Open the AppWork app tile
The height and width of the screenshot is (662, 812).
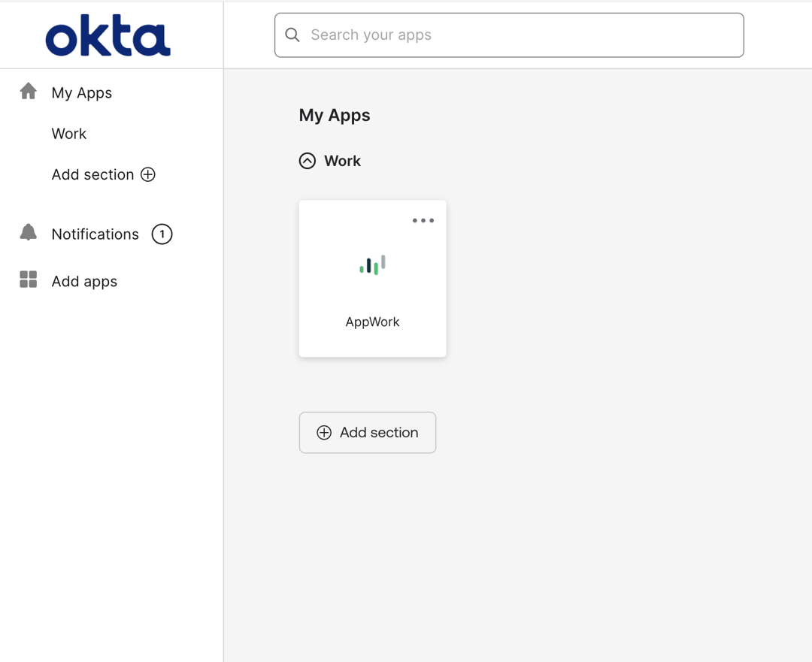372,278
